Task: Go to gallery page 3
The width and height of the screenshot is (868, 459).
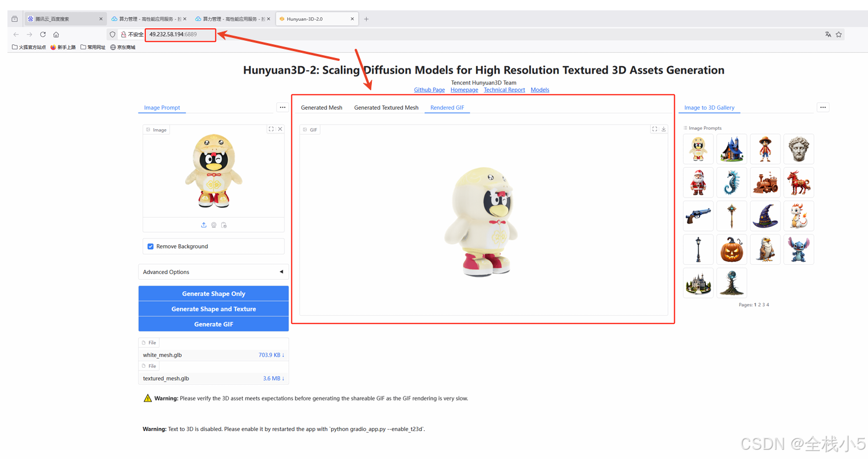Action: coord(763,305)
